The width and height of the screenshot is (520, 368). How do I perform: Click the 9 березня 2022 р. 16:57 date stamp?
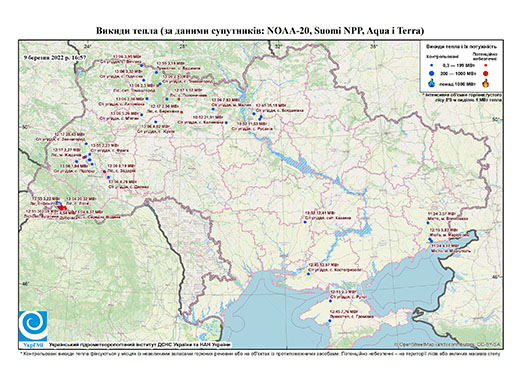(55, 57)
